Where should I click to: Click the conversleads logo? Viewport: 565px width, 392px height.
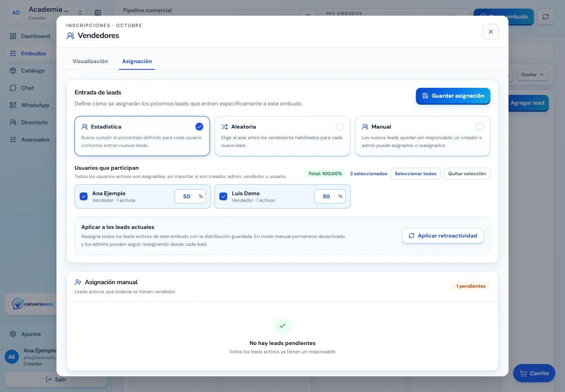[33, 304]
